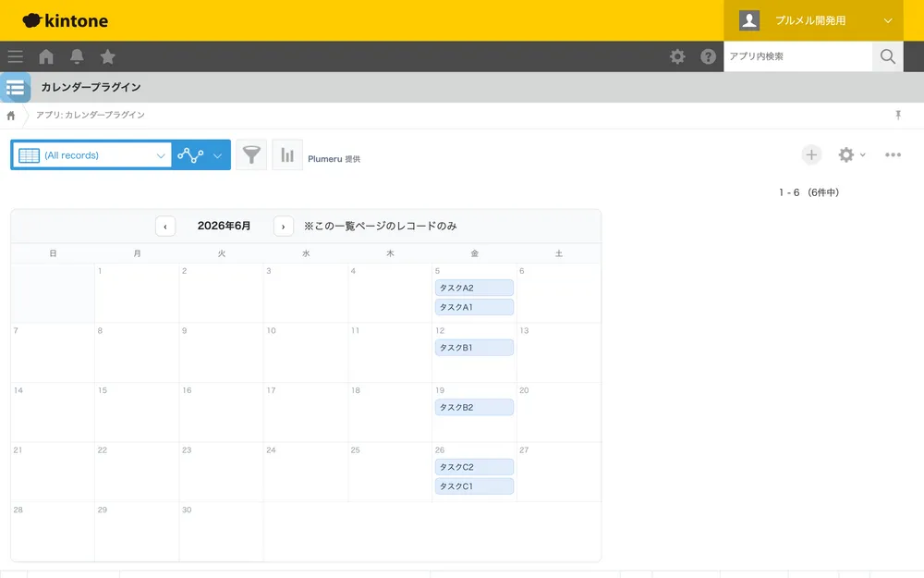Click the search magnifier button
The image size is (924, 578).
(887, 56)
